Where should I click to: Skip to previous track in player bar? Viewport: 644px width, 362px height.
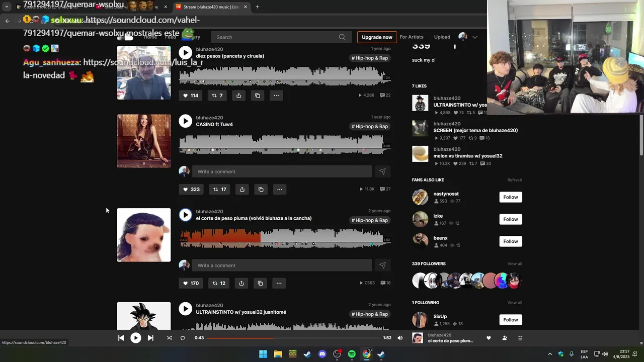121,338
